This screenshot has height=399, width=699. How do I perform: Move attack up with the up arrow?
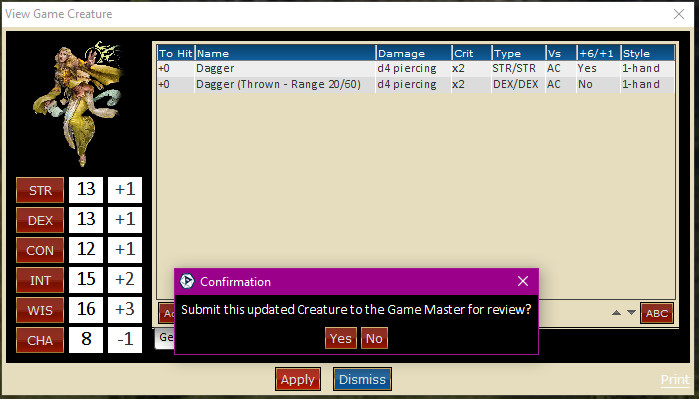click(x=617, y=313)
